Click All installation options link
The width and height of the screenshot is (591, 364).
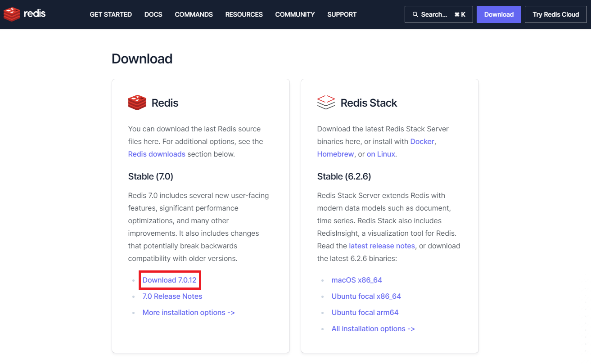click(373, 328)
